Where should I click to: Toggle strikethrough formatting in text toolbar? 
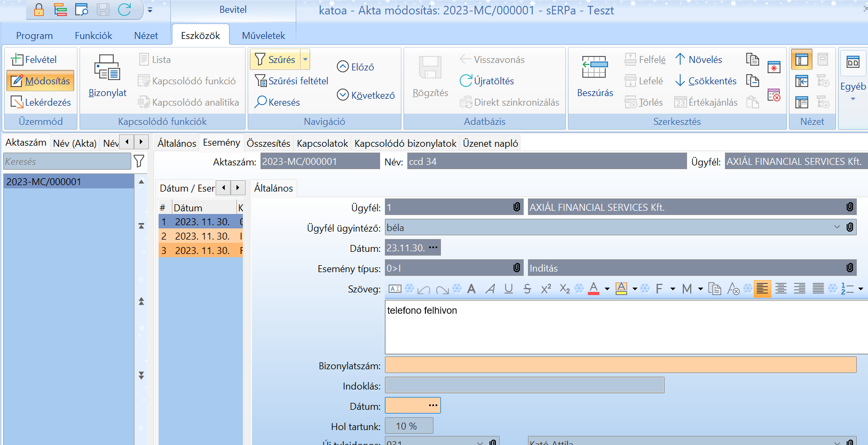(527, 289)
